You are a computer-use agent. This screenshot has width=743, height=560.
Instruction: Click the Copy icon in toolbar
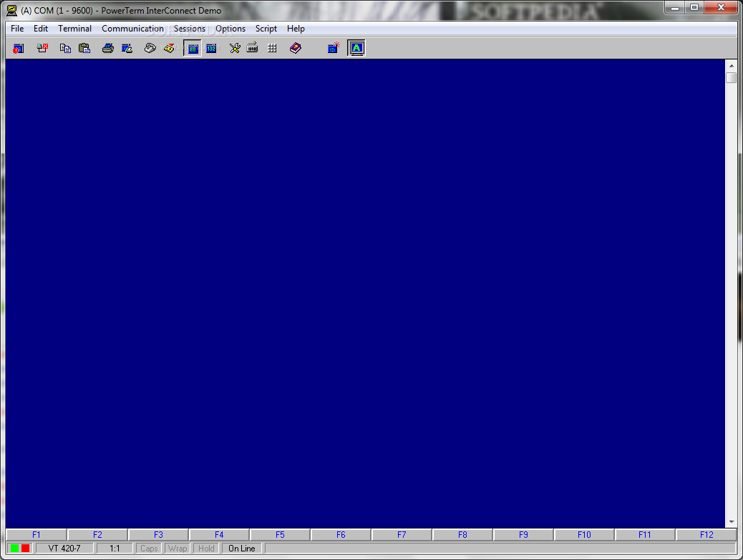[x=65, y=48]
